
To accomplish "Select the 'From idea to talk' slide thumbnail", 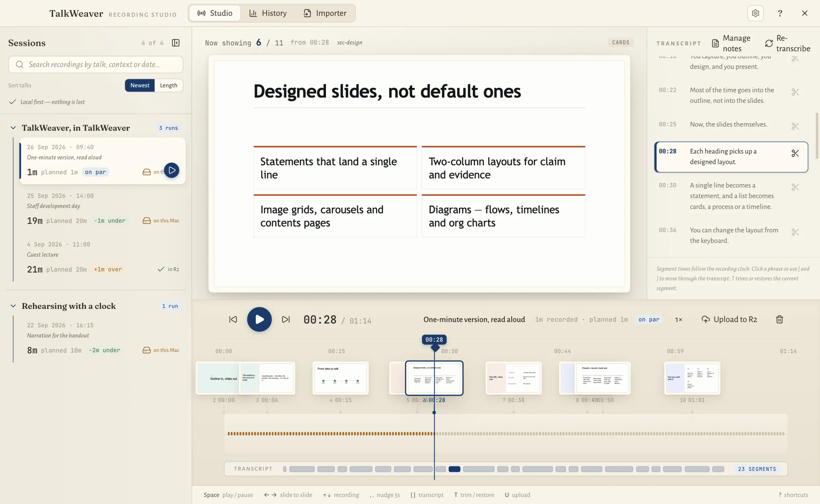I will click(340, 378).
